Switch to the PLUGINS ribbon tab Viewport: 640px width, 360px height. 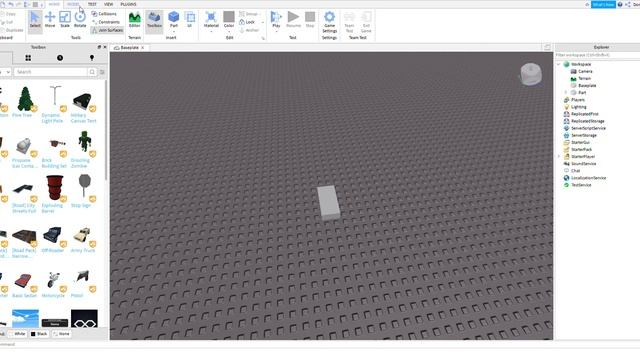tap(128, 4)
